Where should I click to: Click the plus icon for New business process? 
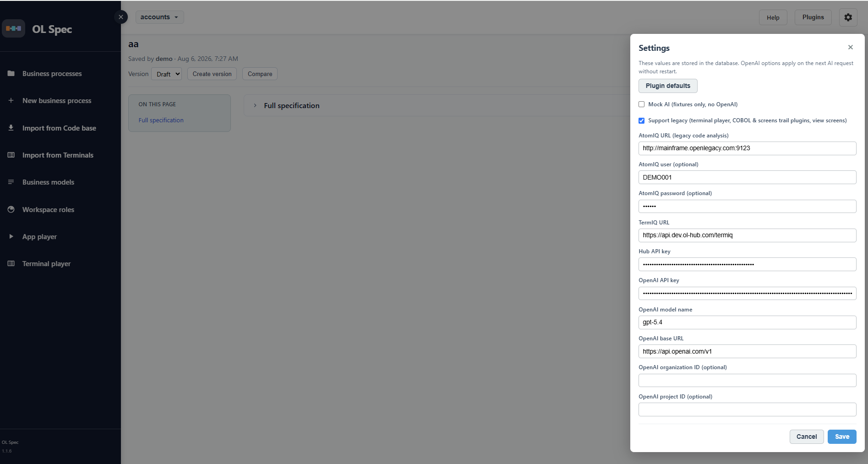click(11, 100)
